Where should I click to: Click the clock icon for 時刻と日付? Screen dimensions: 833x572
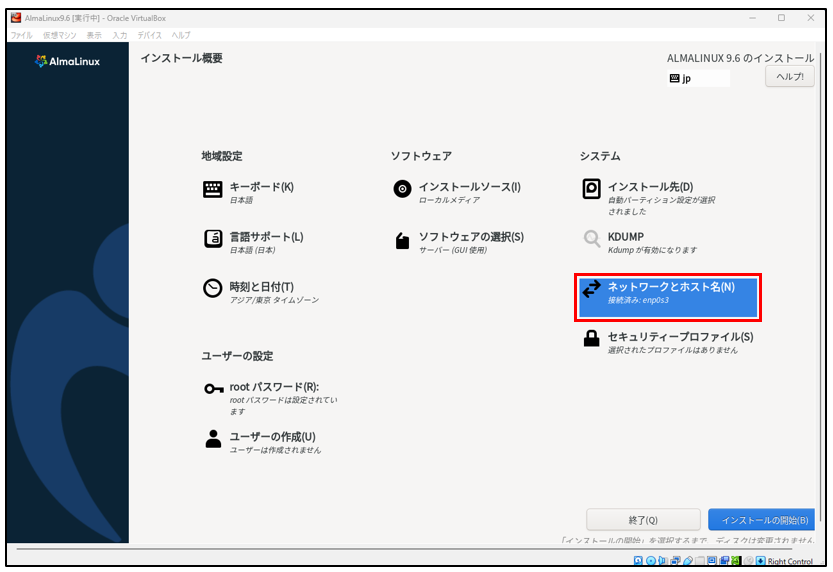pos(213,290)
